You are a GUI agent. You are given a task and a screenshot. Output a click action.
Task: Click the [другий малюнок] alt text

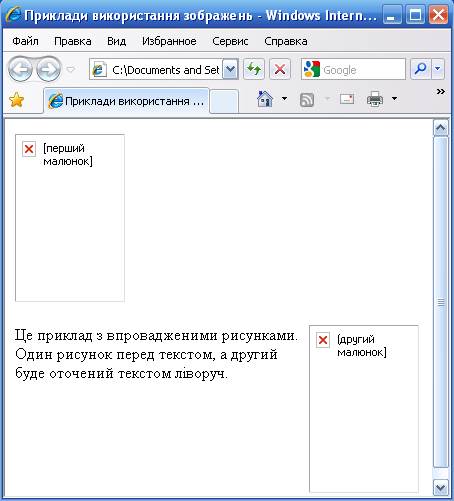tap(362, 346)
